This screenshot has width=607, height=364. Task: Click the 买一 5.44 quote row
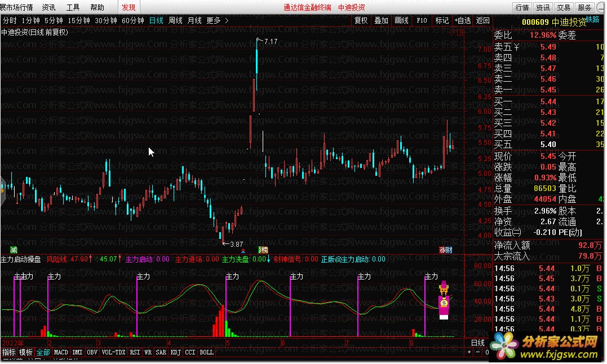(x=550, y=102)
